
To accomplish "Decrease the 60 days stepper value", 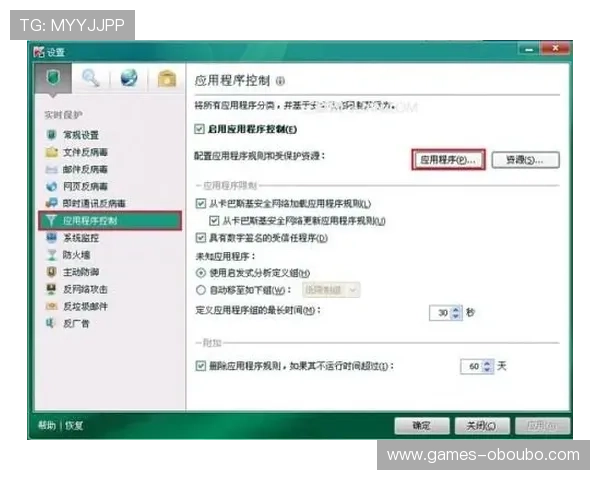I will [x=487, y=370].
